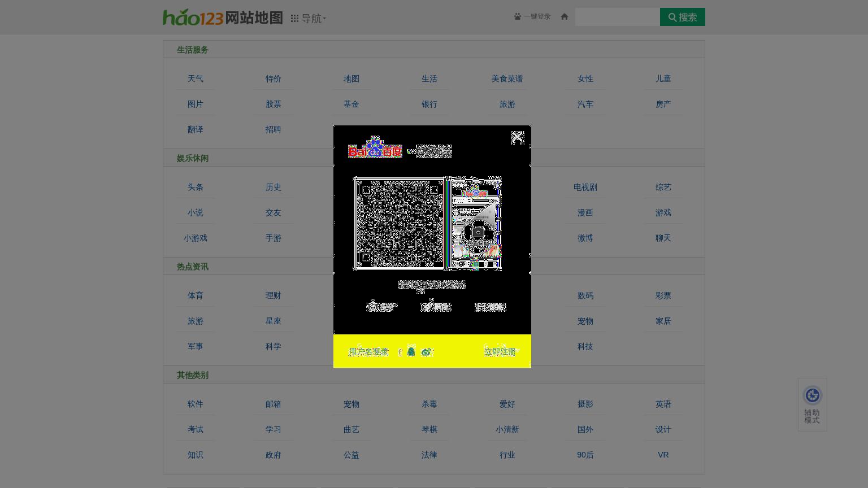This screenshot has width=868, height=488.
Task: Open the 聊天 link
Action: (663, 238)
